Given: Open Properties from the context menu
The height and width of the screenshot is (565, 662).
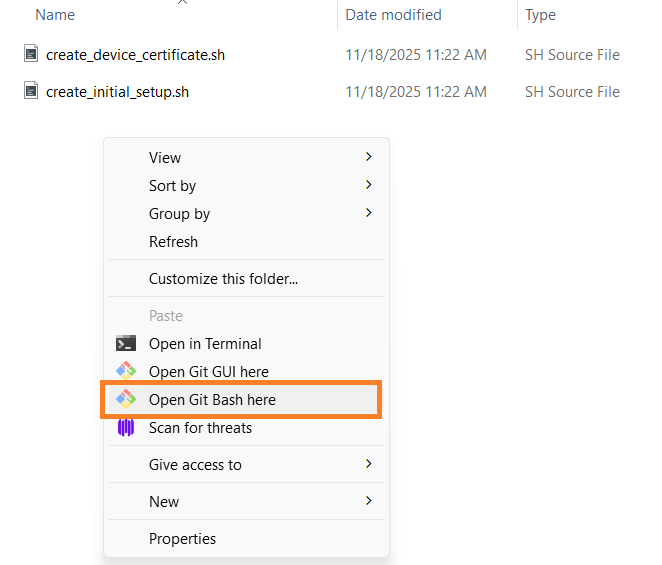Looking at the screenshot, I should click(182, 538).
